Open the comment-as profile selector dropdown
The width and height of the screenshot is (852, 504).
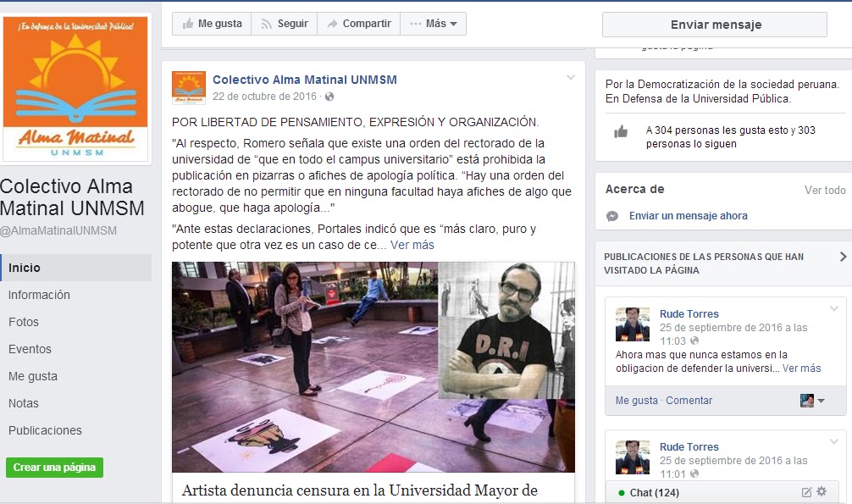[812, 401]
